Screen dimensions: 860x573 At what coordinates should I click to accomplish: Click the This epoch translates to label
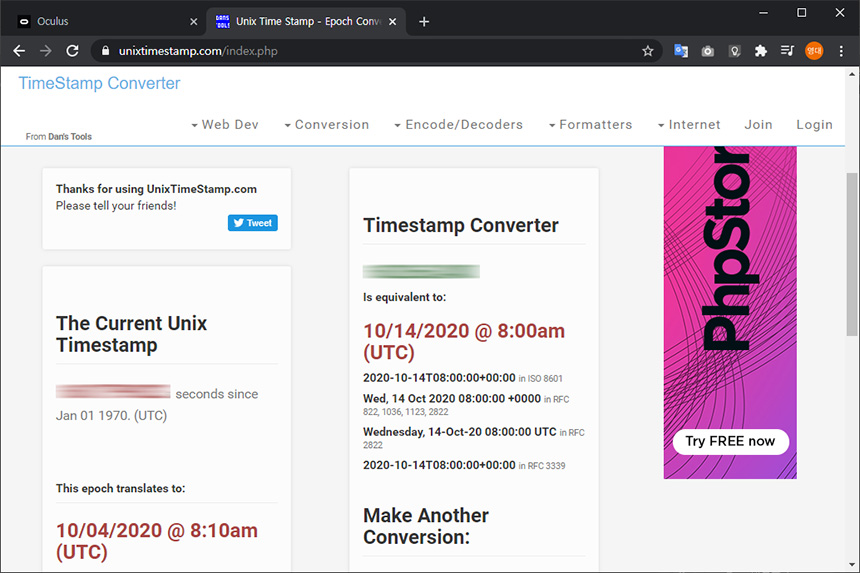point(121,489)
